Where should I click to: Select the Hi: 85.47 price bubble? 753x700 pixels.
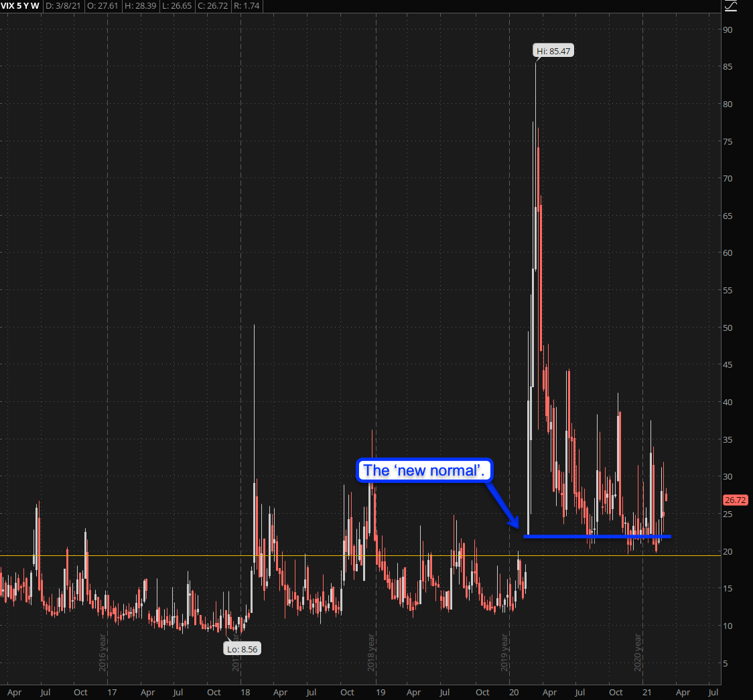(553, 51)
